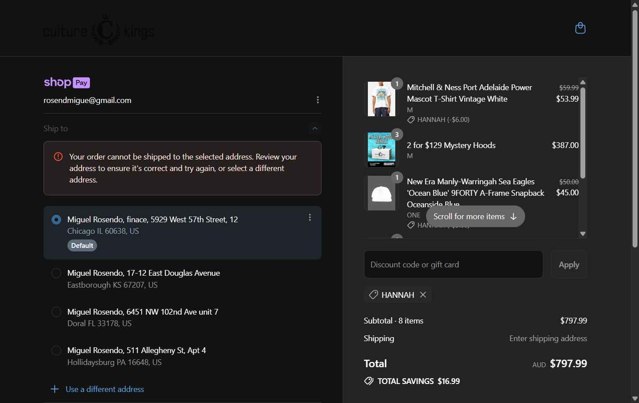Open New Era Sea Eagles snapback thumbnail
639x403 pixels.
tap(381, 193)
